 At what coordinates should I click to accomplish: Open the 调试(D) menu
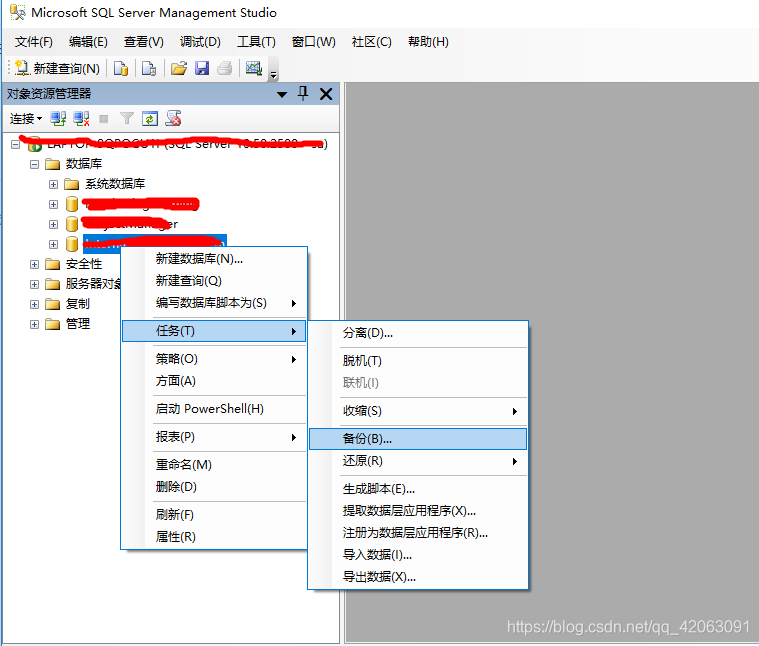tap(200, 42)
